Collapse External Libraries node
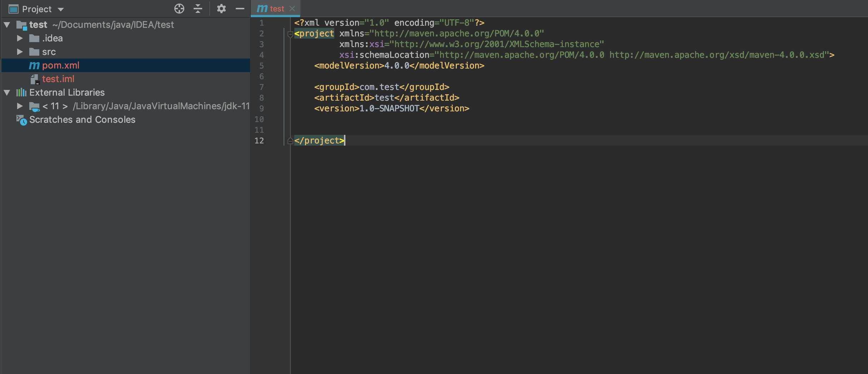Screen dimensions: 868x374 [7, 92]
